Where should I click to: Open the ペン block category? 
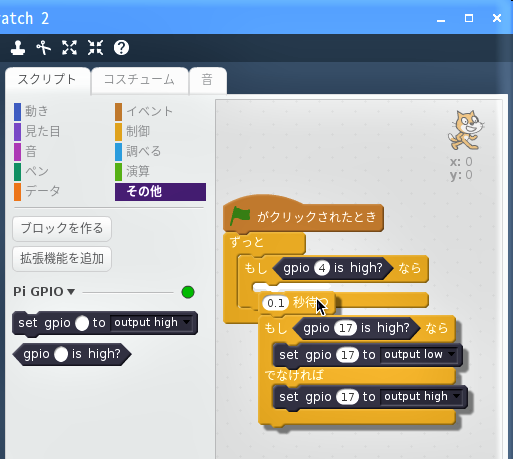click(x=32, y=171)
